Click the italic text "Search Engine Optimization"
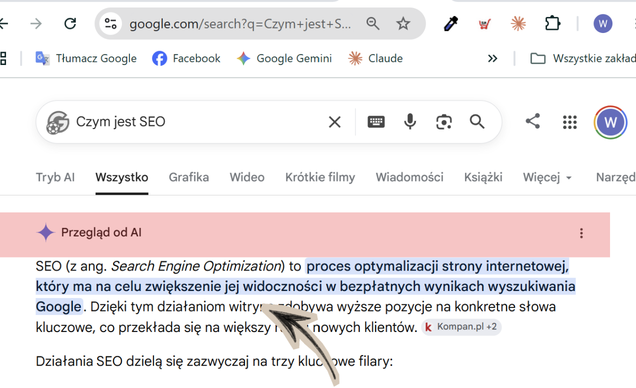Screen dimensions: 636x388 click(196, 266)
